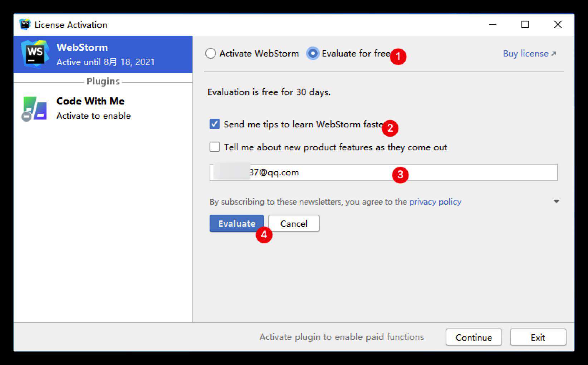Image resolution: width=588 pixels, height=365 pixels.
Task: Click the Code With Me plugin icon
Action: [x=35, y=108]
